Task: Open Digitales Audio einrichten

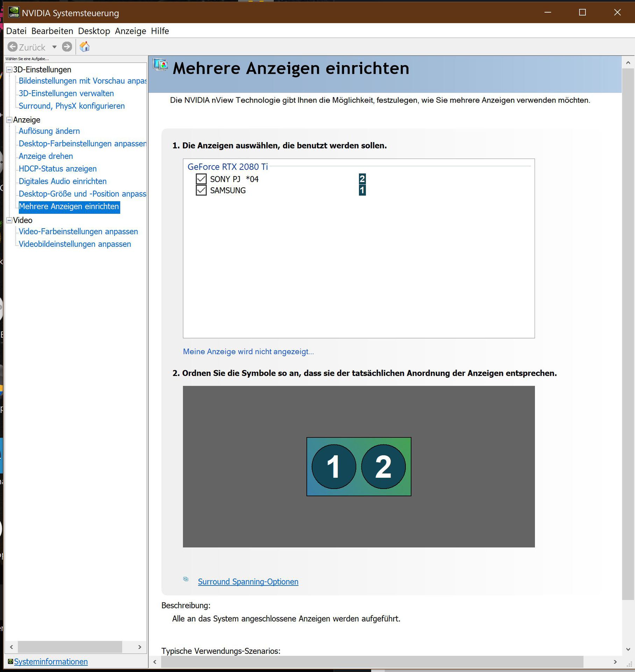Action: point(63,181)
